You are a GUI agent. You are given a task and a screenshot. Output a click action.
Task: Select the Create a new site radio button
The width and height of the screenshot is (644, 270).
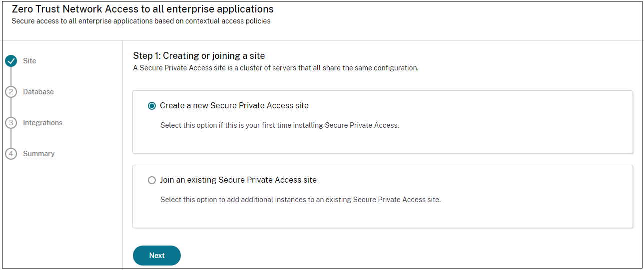[152, 106]
